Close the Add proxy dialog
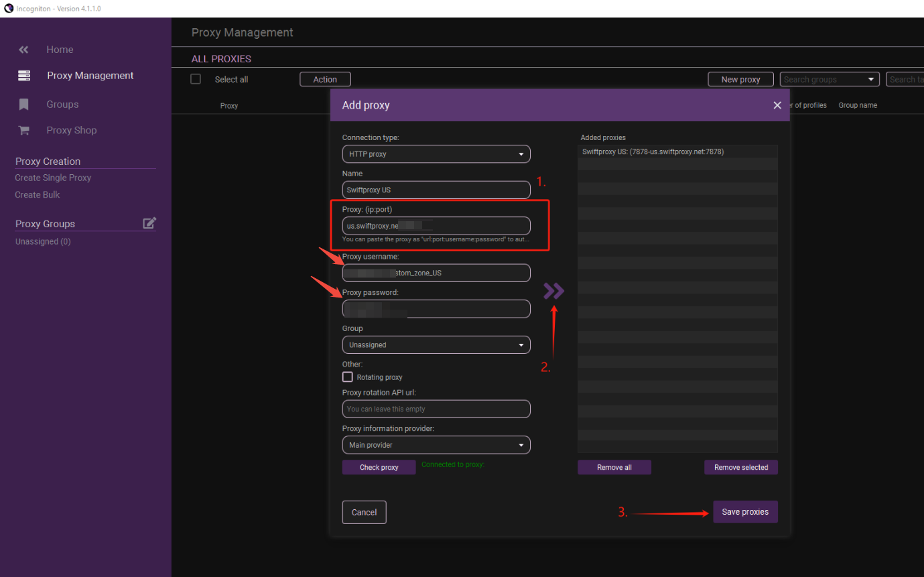This screenshot has height=577, width=924. tap(777, 105)
